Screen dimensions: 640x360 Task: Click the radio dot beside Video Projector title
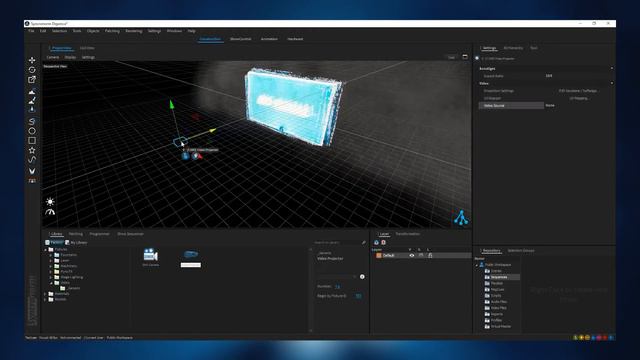pos(477,58)
